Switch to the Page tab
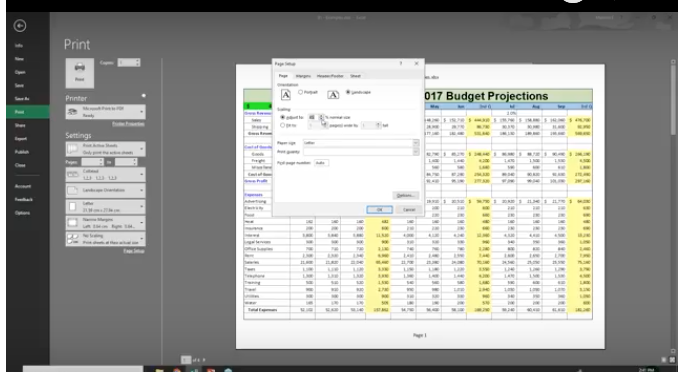Screen dimensions: 680x372 (x=283, y=76)
